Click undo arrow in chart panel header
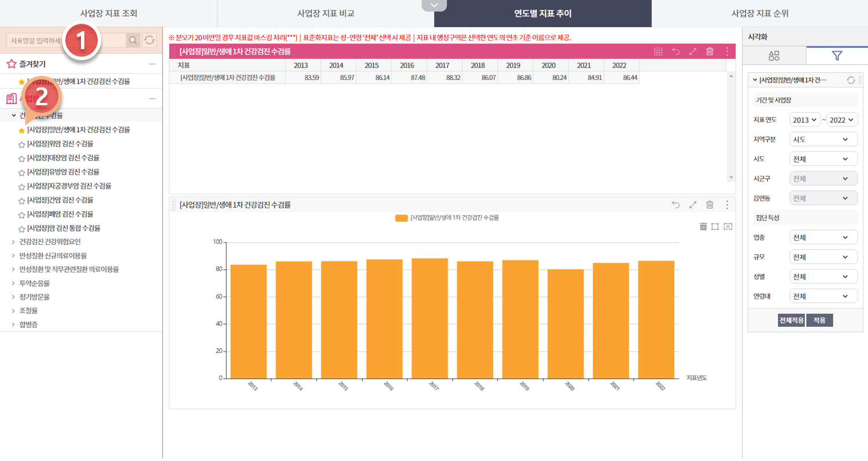Image resolution: width=868 pixels, height=461 pixels. pyautogui.click(x=675, y=205)
